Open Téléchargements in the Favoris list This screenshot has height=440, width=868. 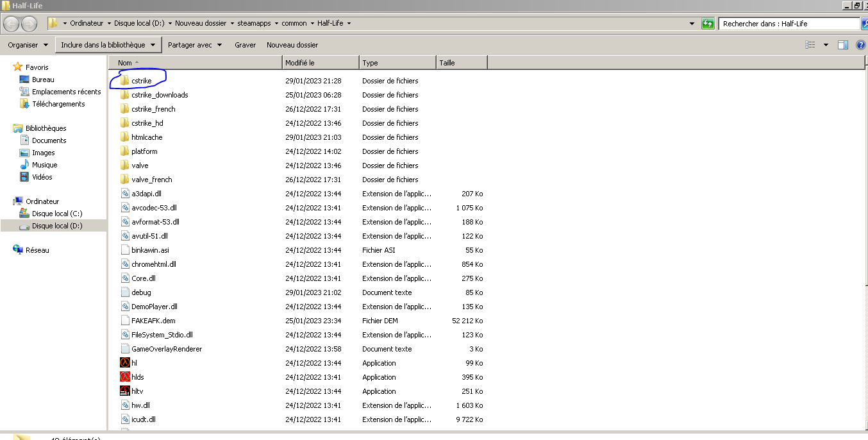pos(58,104)
